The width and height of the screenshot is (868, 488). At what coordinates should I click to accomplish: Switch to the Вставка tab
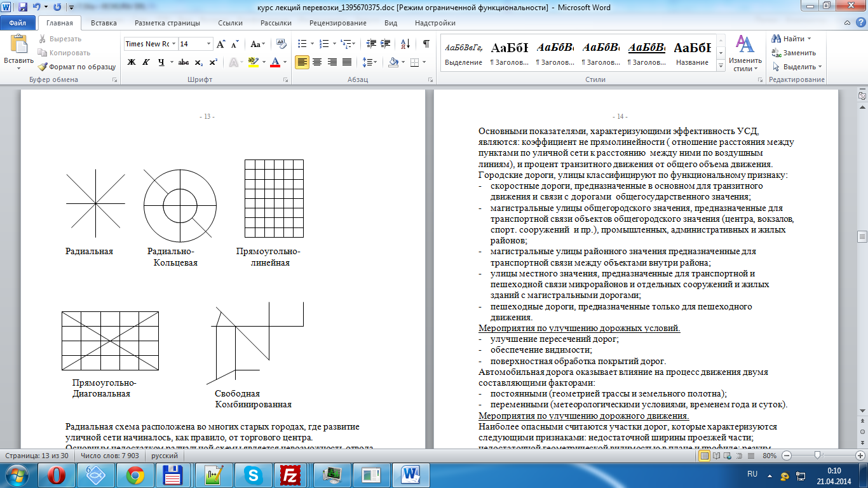(104, 23)
